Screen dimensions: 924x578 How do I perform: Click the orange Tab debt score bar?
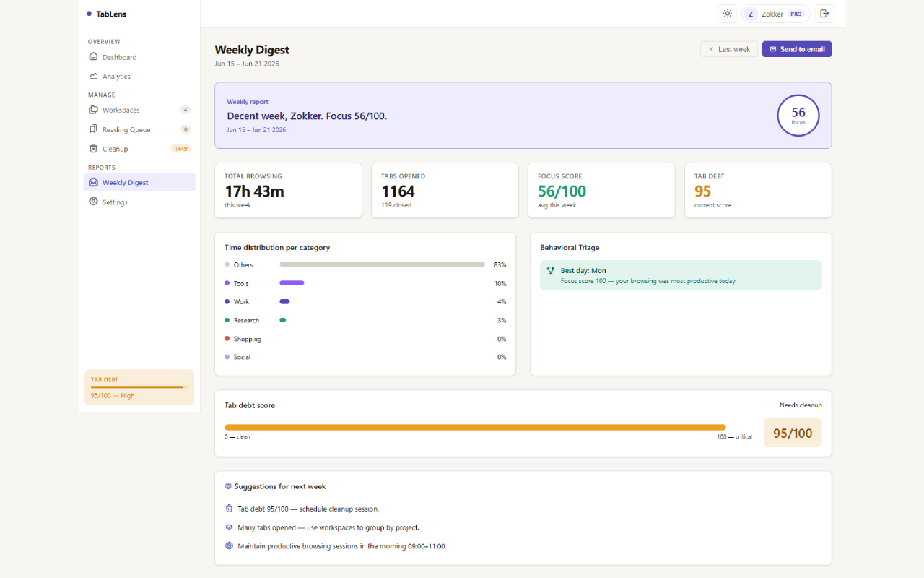coord(475,427)
